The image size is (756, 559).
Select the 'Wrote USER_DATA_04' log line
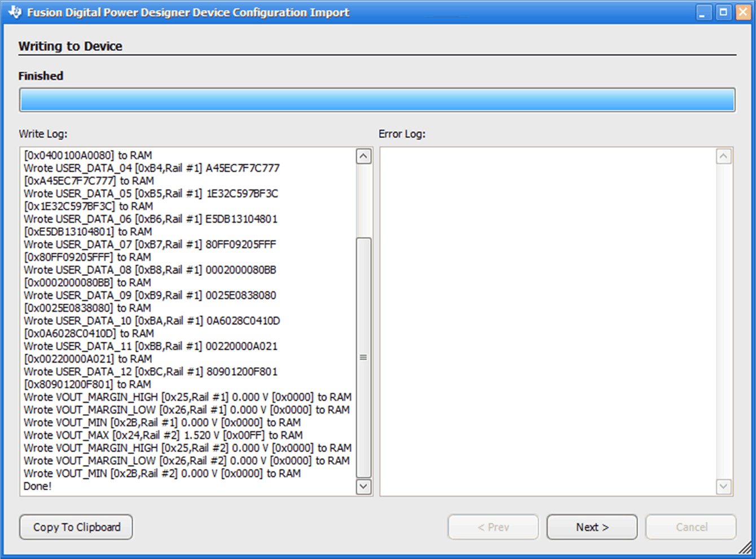(x=152, y=168)
